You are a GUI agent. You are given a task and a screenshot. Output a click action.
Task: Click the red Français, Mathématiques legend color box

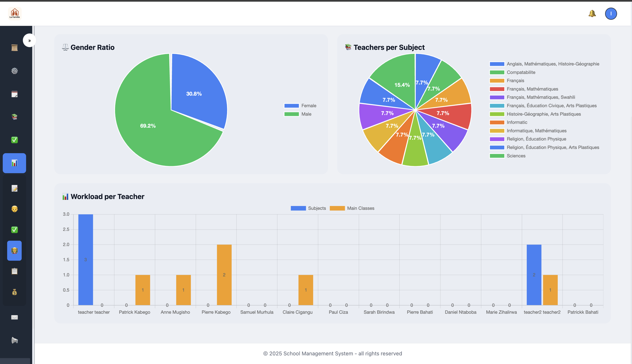[x=497, y=89]
